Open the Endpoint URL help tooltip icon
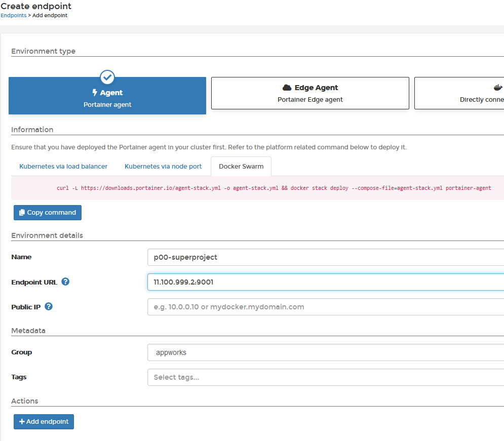 point(65,282)
